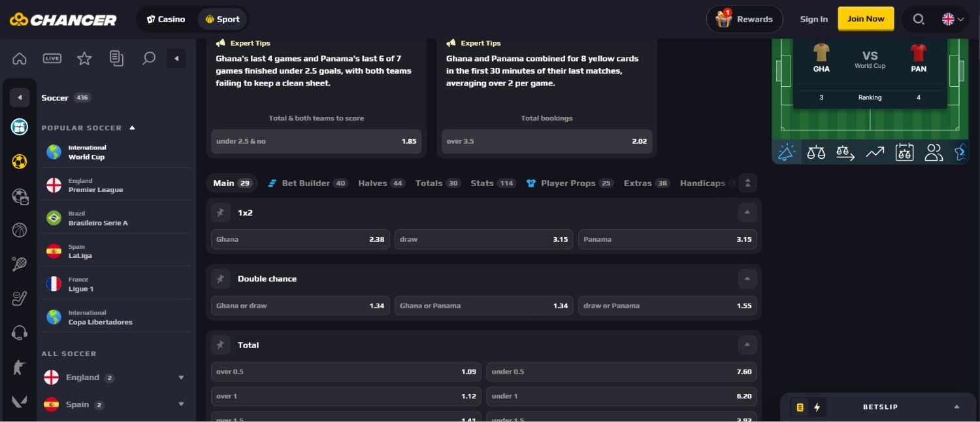Select the players lineup widget icon
The height and width of the screenshot is (422, 980).
click(x=934, y=152)
